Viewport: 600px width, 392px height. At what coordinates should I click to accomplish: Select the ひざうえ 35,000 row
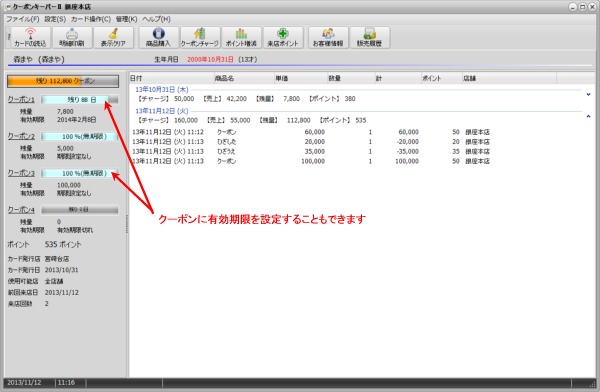(311, 151)
